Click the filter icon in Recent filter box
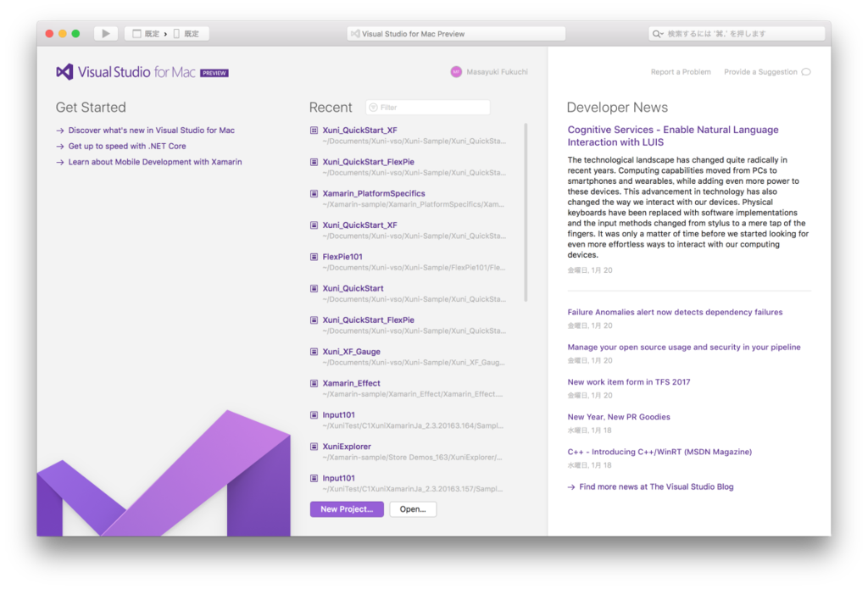This screenshot has width=868, height=589. (x=373, y=108)
